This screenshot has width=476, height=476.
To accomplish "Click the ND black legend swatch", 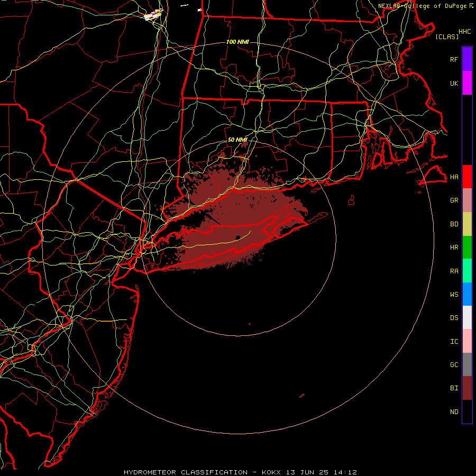I will [x=467, y=411].
